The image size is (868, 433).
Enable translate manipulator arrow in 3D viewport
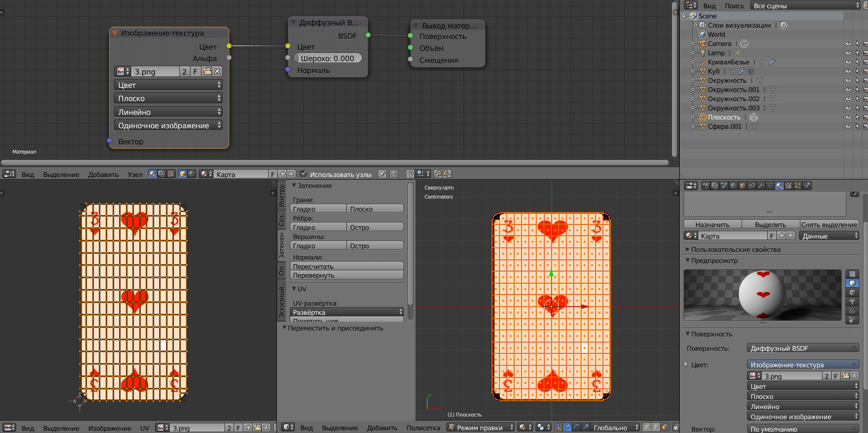(567, 427)
